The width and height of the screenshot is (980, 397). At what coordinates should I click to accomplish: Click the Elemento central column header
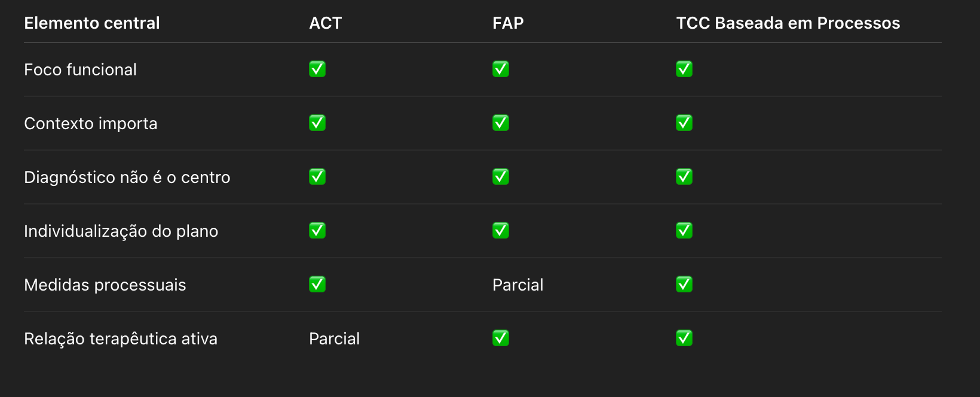[x=92, y=23]
